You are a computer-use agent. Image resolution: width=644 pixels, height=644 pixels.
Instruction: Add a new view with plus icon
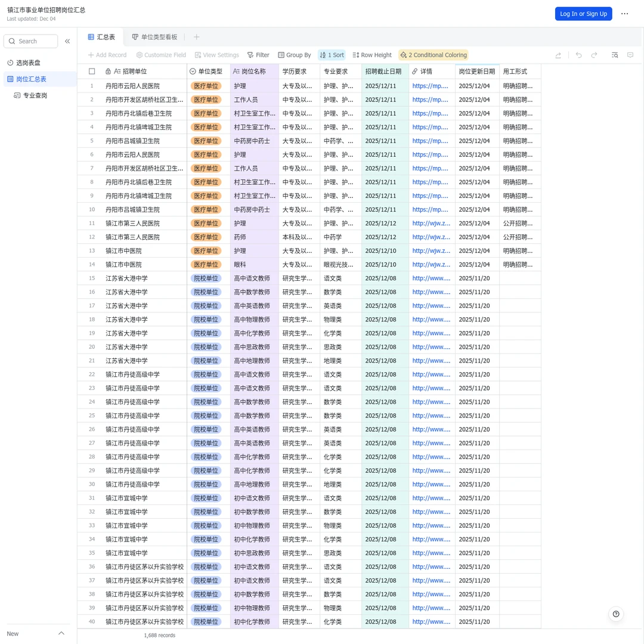[x=197, y=37]
